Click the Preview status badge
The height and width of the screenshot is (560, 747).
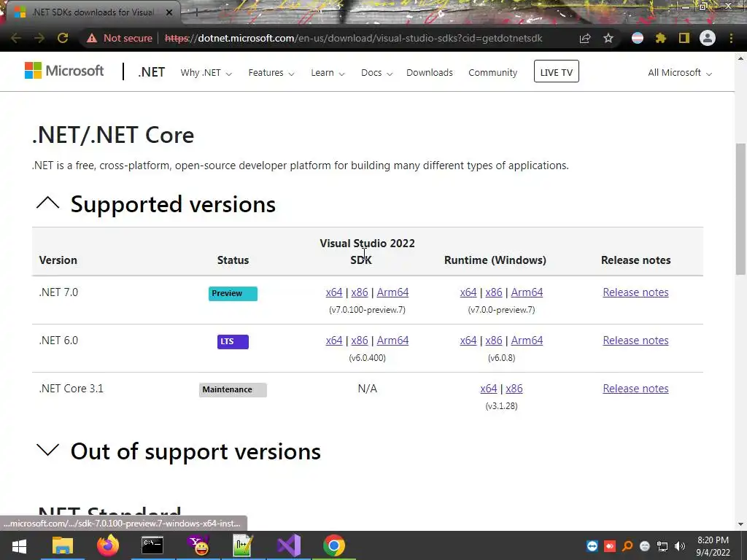(x=233, y=294)
